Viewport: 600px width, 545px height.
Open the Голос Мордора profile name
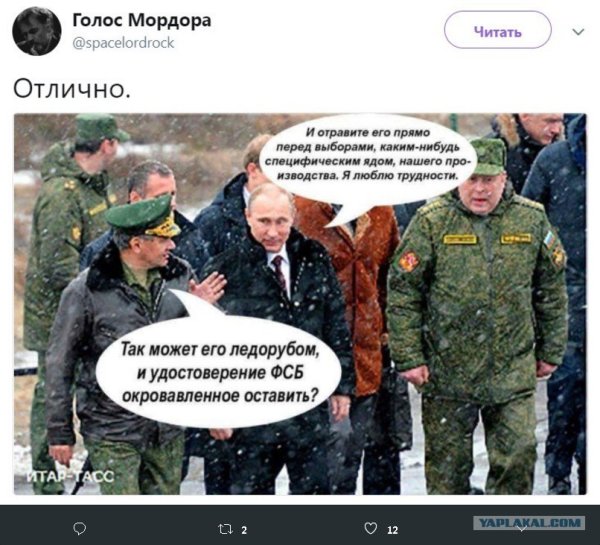tap(142, 20)
